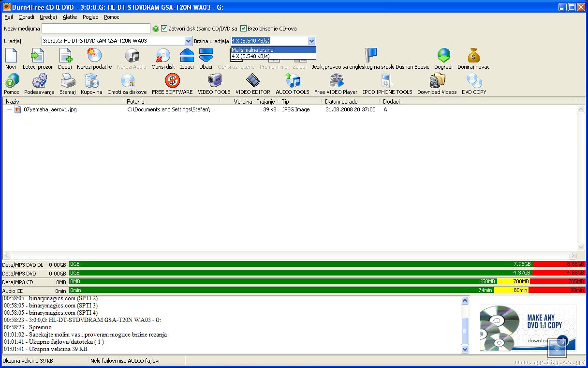This screenshot has width=588, height=368.
Task: Click the Dogradi update icon
Action: click(443, 55)
